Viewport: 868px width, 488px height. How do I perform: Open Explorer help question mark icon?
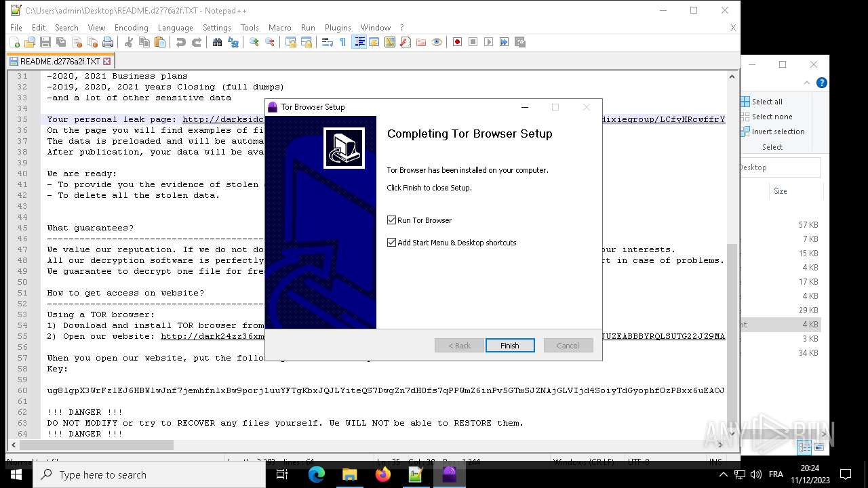(822, 83)
